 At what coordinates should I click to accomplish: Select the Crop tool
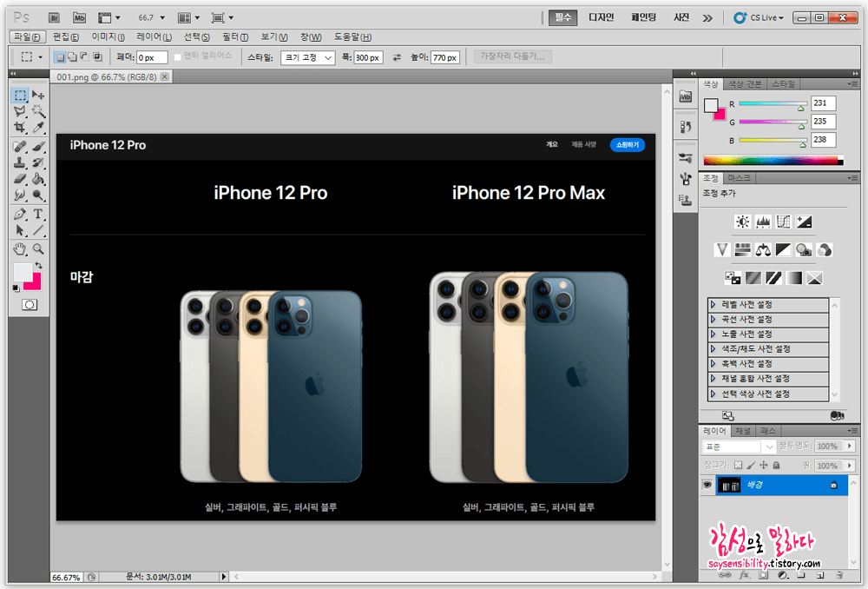click(20, 128)
